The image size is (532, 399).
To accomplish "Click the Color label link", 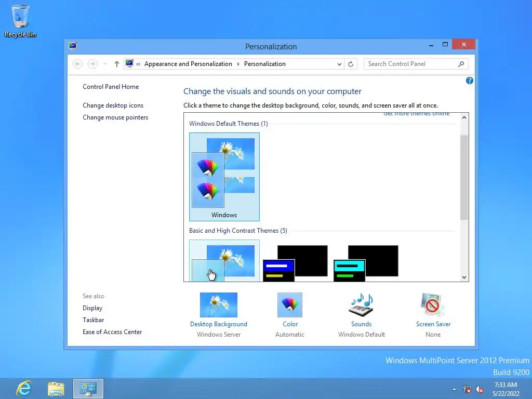I will (x=290, y=324).
